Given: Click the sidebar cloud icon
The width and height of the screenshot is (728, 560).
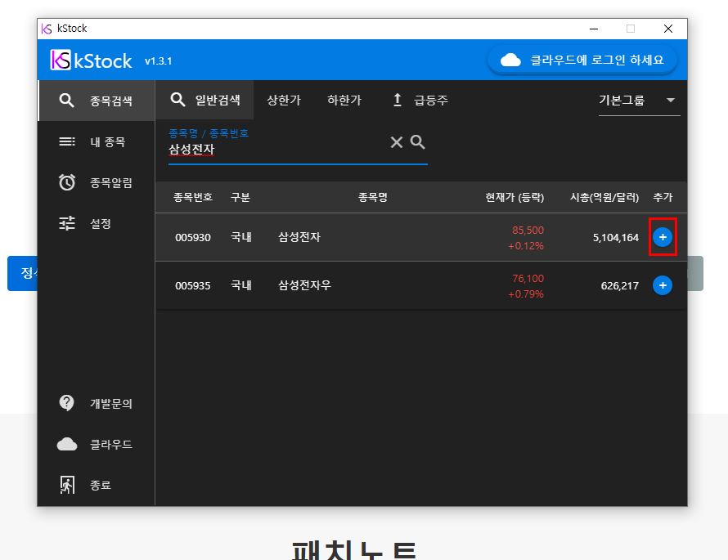Looking at the screenshot, I should 67,444.
